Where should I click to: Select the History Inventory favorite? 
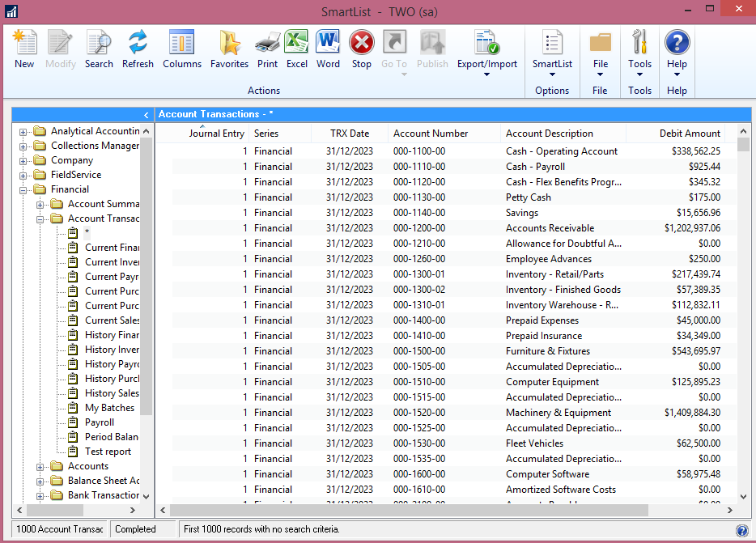tap(112, 349)
